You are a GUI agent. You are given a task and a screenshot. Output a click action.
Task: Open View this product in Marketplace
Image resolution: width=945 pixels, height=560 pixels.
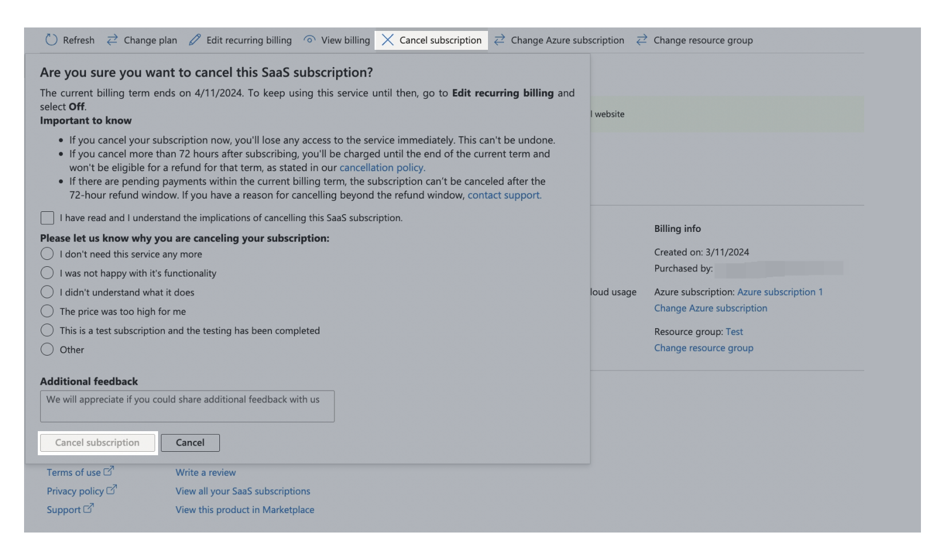click(245, 509)
